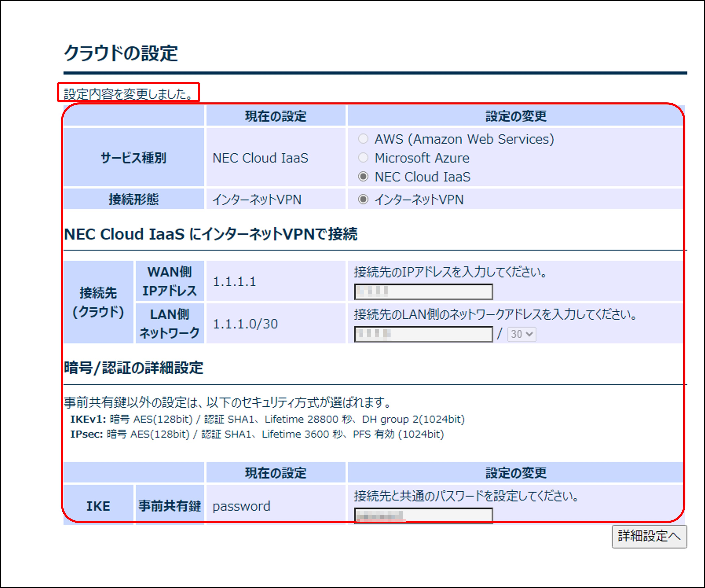The image size is (705, 588).
Task: Click the クラウドの設定 page heading
Action: click(120, 53)
